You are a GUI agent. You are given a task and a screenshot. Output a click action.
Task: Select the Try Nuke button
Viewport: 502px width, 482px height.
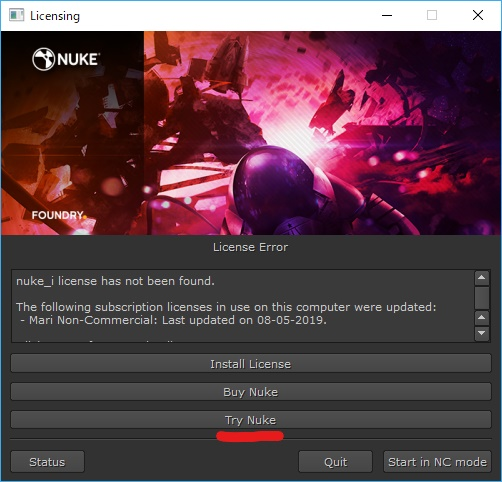click(251, 419)
